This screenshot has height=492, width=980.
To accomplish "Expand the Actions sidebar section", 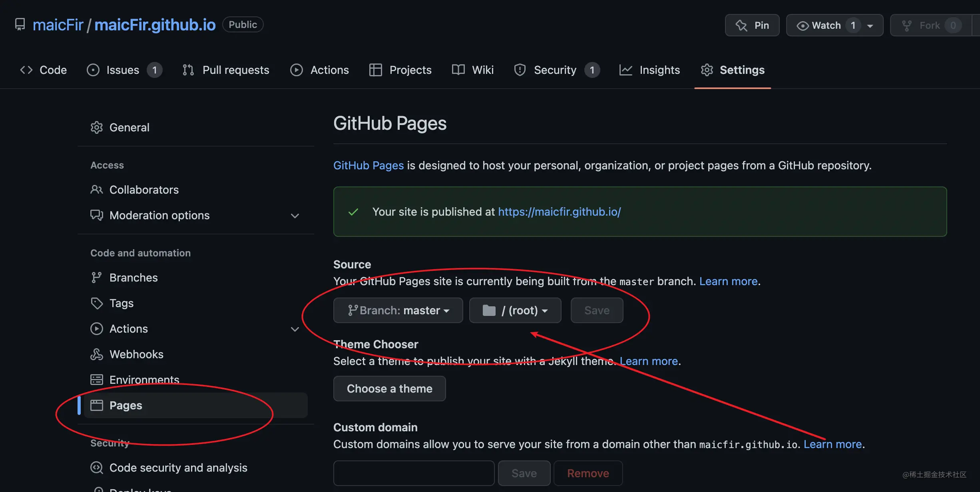I will click(295, 329).
